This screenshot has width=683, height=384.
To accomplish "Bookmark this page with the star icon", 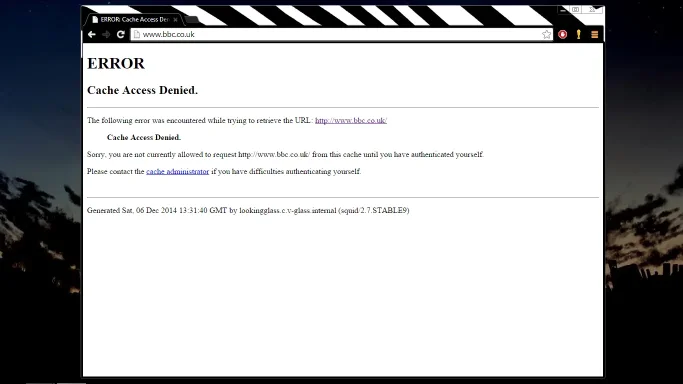I will click(546, 34).
